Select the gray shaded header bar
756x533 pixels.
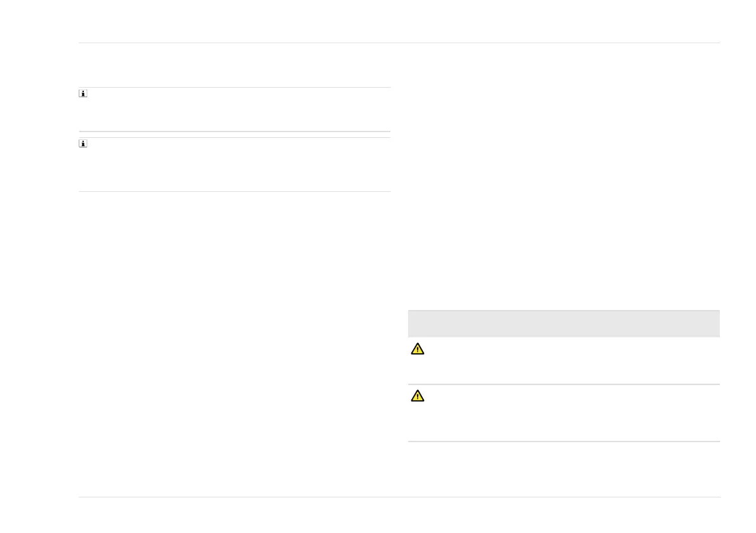coord(563,323)
